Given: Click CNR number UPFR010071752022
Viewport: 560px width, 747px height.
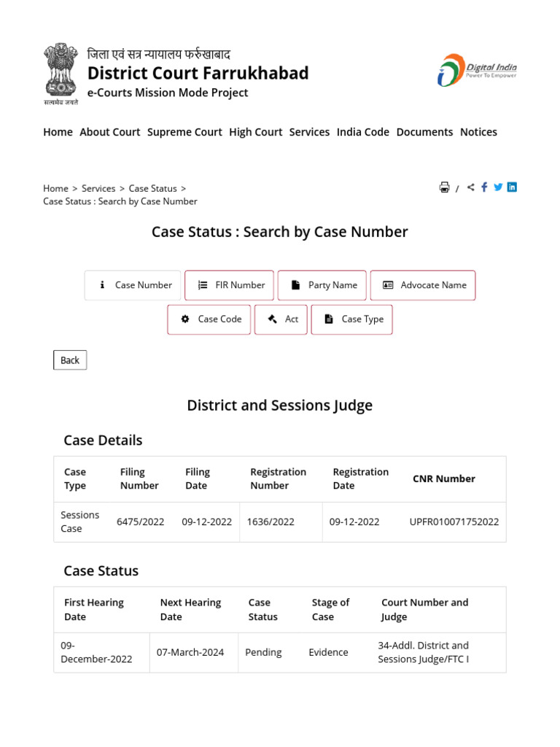Looking at the screenshot, I should point(454,522).
